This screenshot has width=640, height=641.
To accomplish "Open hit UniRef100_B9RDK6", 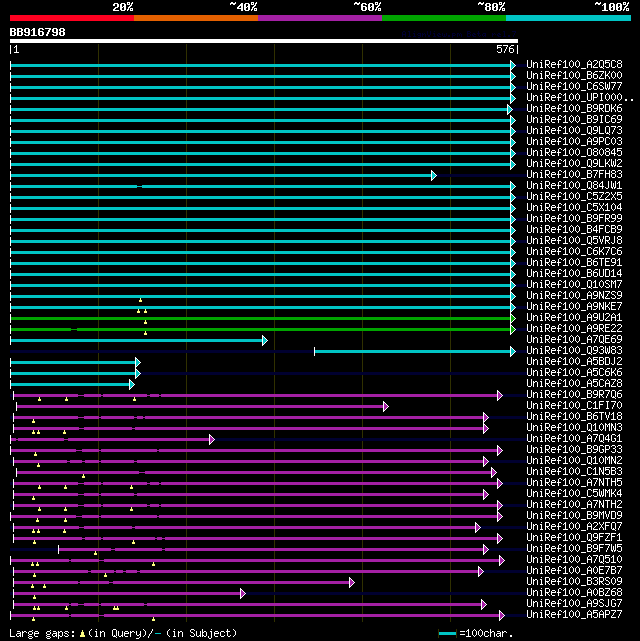I will coord(574,109).
